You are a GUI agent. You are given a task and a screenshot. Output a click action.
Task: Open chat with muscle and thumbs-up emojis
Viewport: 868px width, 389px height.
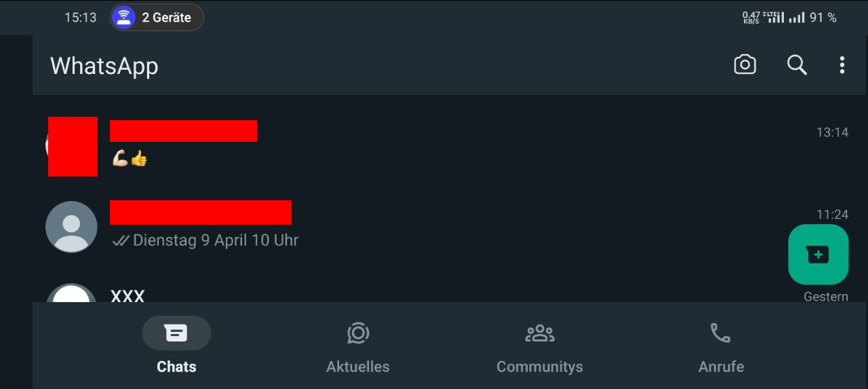click(x=448, y=146)
